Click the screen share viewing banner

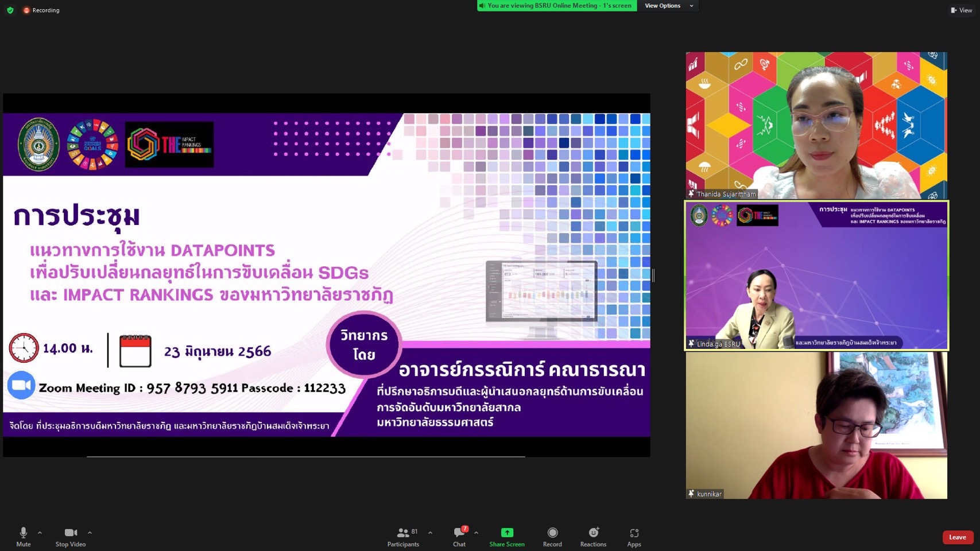(x=557, y=6)
